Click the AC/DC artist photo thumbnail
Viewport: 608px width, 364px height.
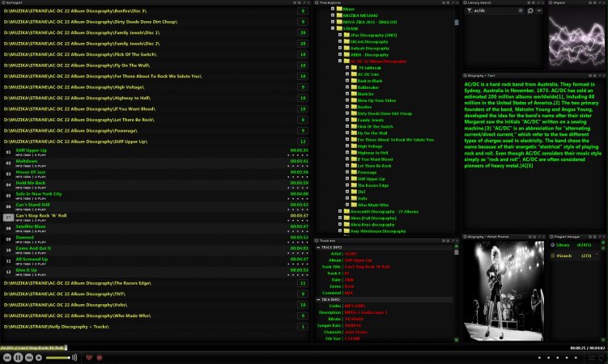point(504,291)
